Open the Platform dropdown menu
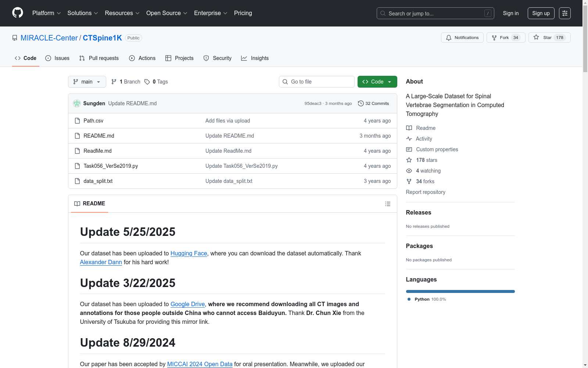Image resolution: width=588 pixels, height=368 pixels. (46, 13)
